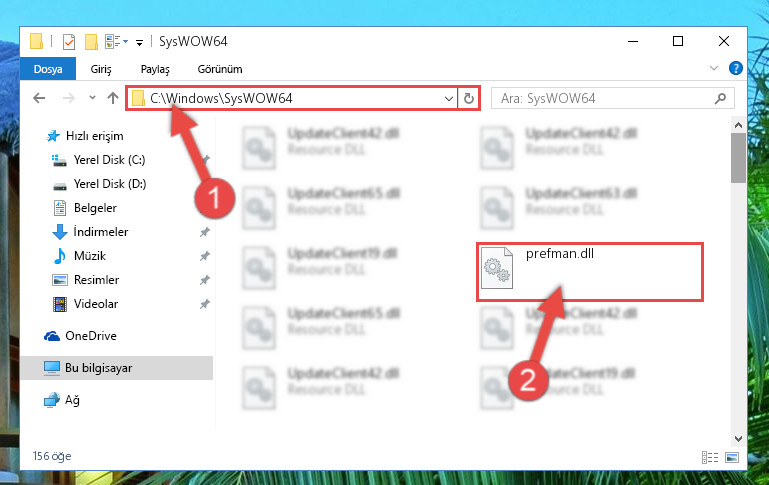
Task: Click the search magnifier icon
Action: [720, 99]
